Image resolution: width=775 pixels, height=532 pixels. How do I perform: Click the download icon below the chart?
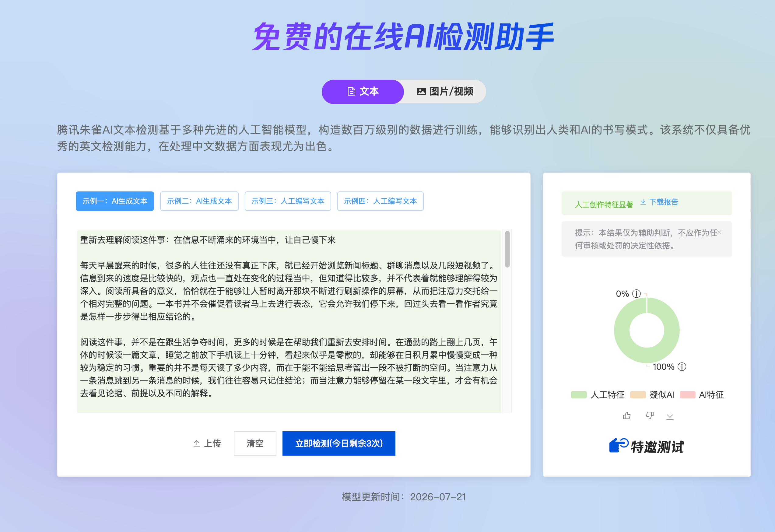pos(670,416)
